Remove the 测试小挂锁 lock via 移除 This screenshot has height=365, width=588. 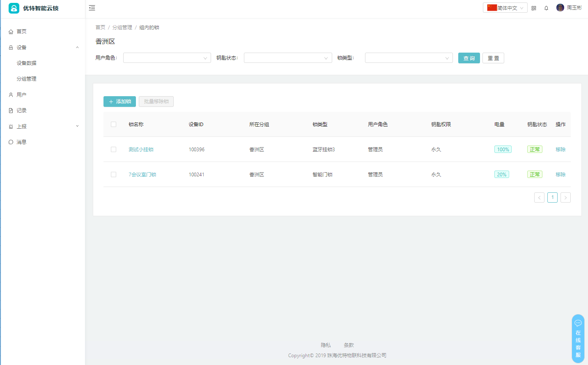point(560,150)
